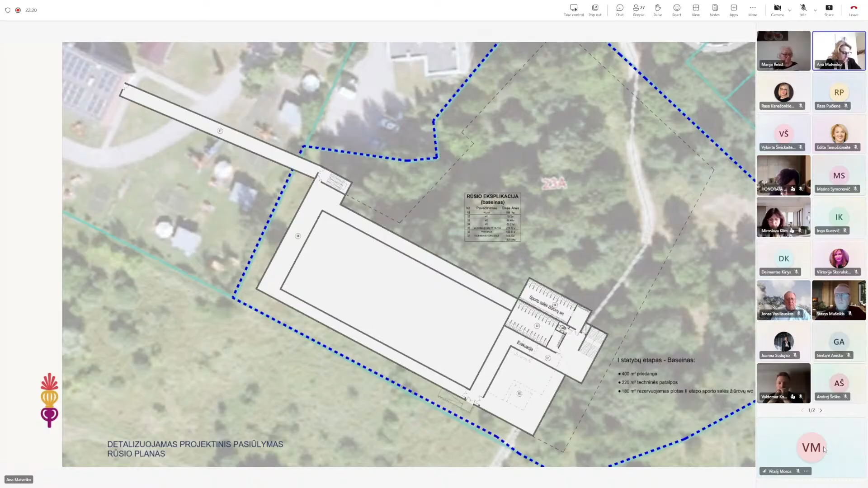Click the recording indicator icon

tap(18, 10)
